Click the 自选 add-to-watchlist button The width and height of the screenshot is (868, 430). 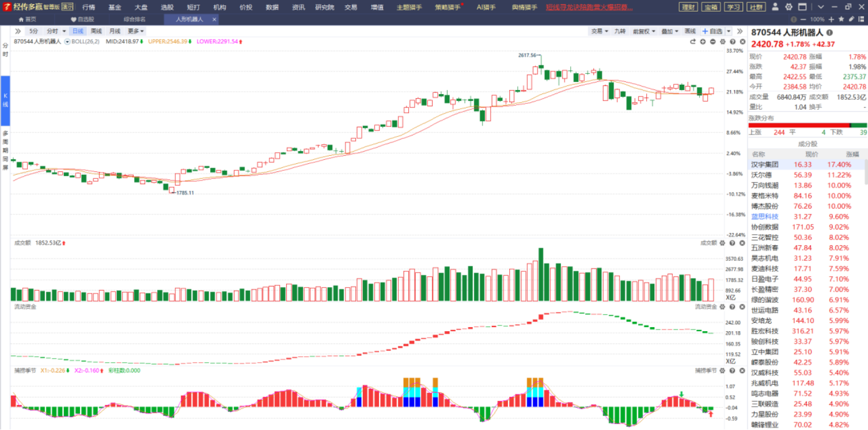point(712,31)
